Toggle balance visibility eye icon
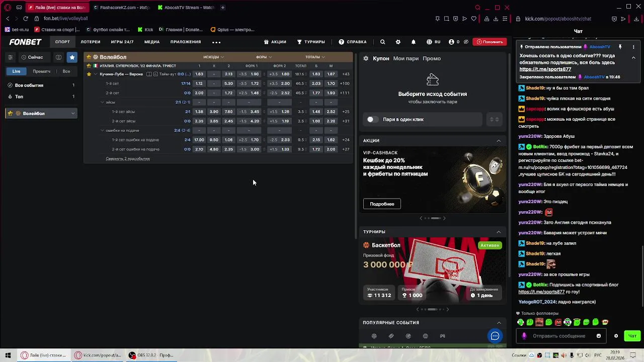The height and width of the screenshot is (362, 644). pos(466,42)
